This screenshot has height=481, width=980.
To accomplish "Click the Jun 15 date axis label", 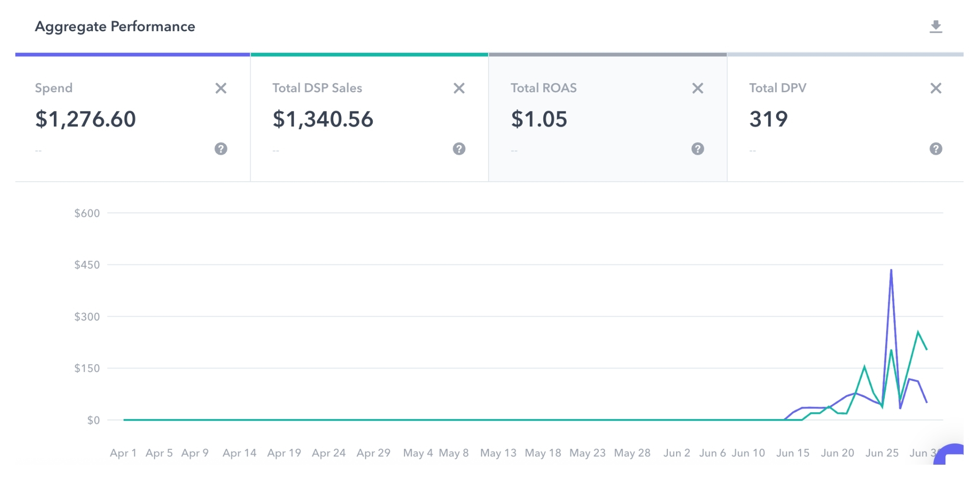I will pos(792,453).
